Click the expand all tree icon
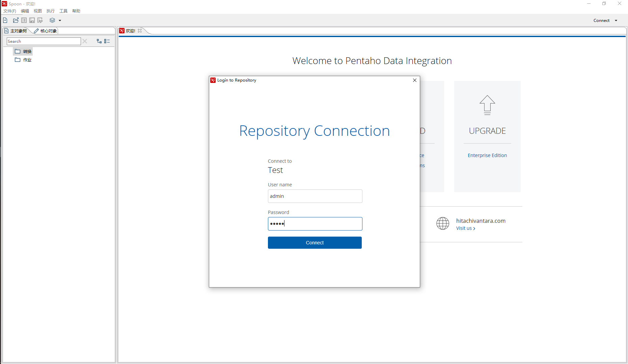Image resolution: width=628 pixels, height=364 pixels. (x=99, y=41)
